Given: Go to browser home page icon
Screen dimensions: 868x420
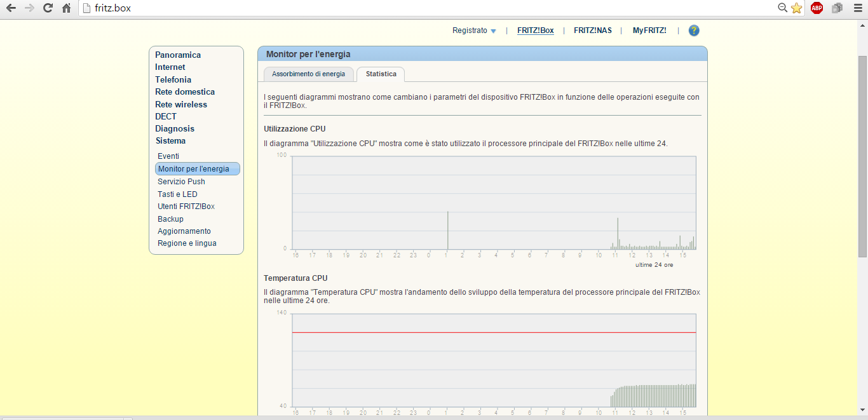Looking at the screenshot, I should (66, 8).
